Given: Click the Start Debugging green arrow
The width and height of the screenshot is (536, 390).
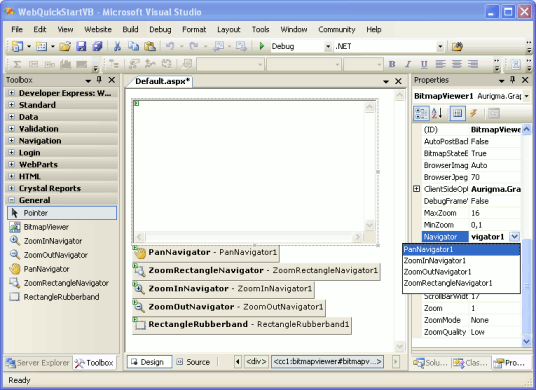Looking at the screenshot, I should pos(262,46).
